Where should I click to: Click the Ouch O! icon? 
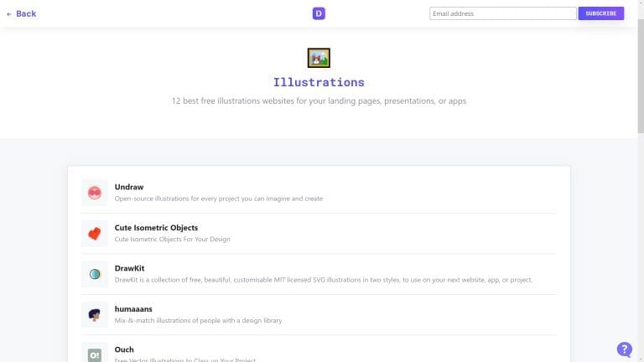coord(95,354)
